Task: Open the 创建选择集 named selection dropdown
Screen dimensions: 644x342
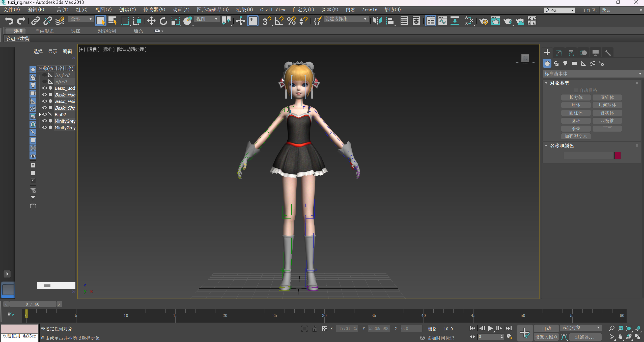Action: pyautogui.click(x=346, y=19)
